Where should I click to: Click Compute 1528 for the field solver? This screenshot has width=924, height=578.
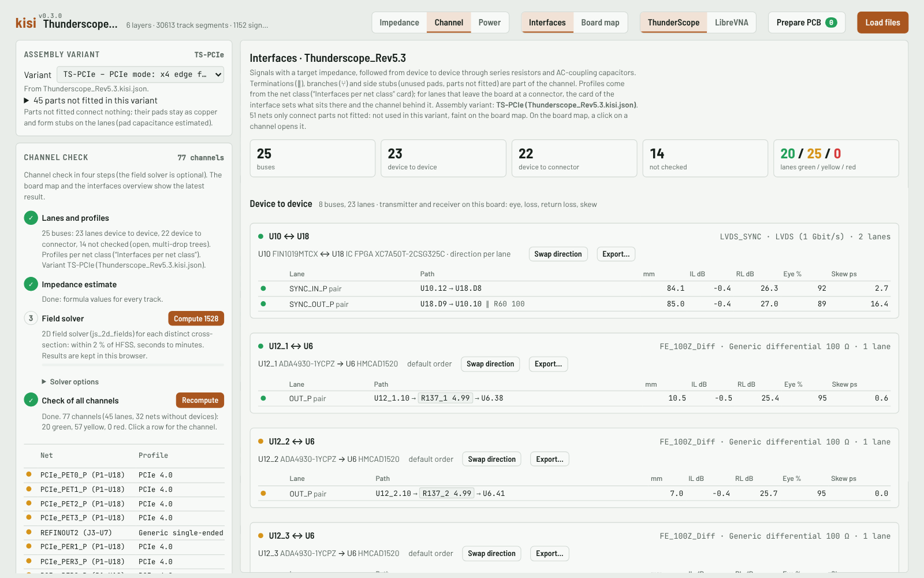coord(196,318)
